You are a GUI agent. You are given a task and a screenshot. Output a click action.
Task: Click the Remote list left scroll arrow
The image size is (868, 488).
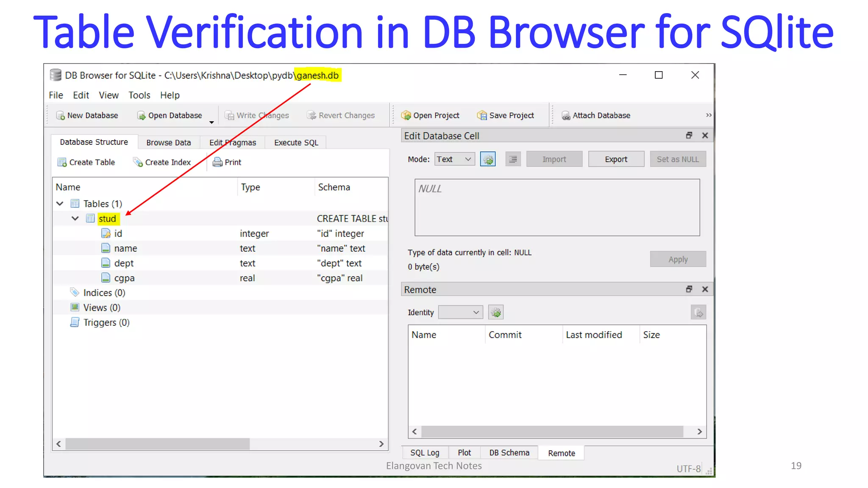[415, 432]
